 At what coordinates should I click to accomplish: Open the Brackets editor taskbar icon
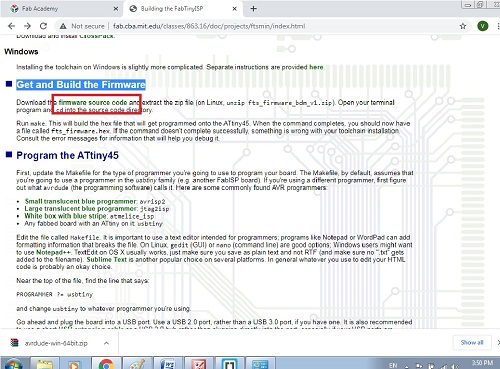[x=229, y=363]
